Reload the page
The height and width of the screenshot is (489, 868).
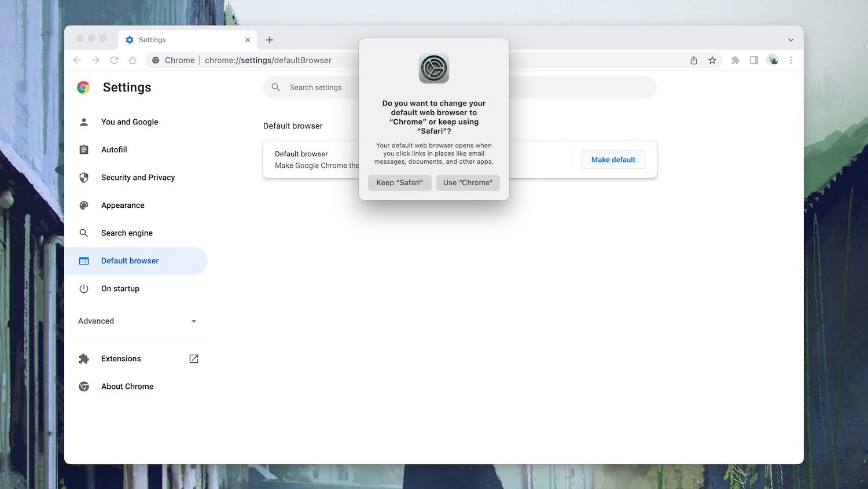pos(114,60)
